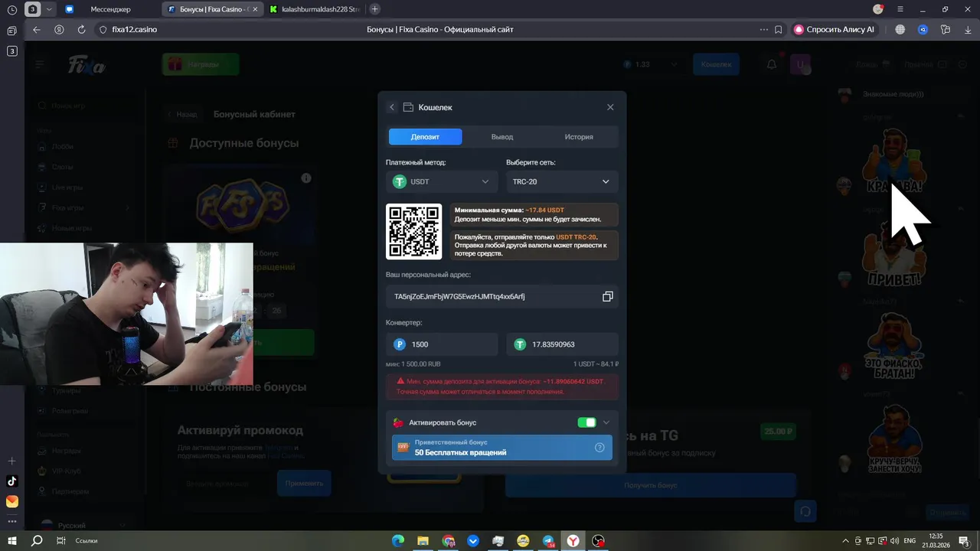
Task: Bookmark this page icon
Action: click(779, 29)
